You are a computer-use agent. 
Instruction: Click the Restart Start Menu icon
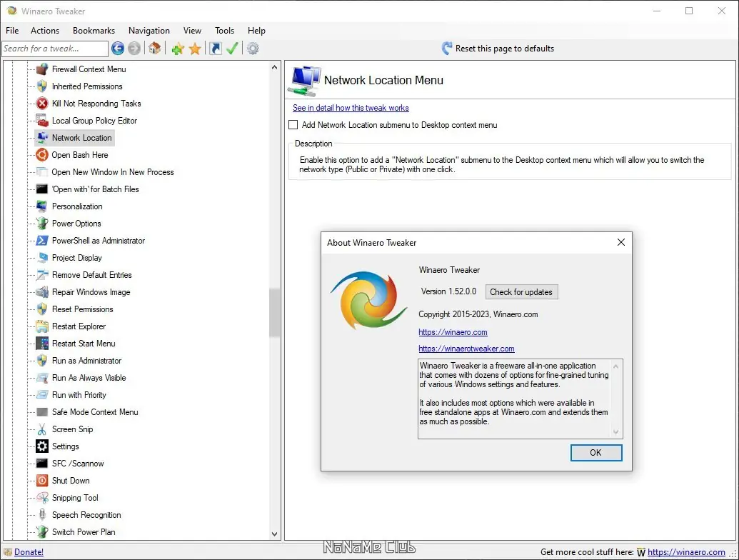pos(42,343)
